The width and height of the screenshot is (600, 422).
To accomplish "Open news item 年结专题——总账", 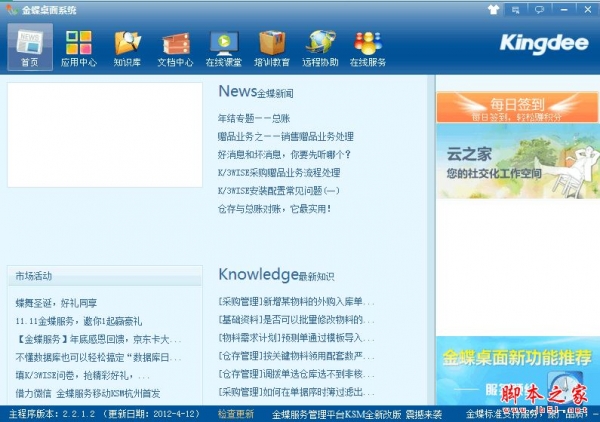I will pos(254,119).
